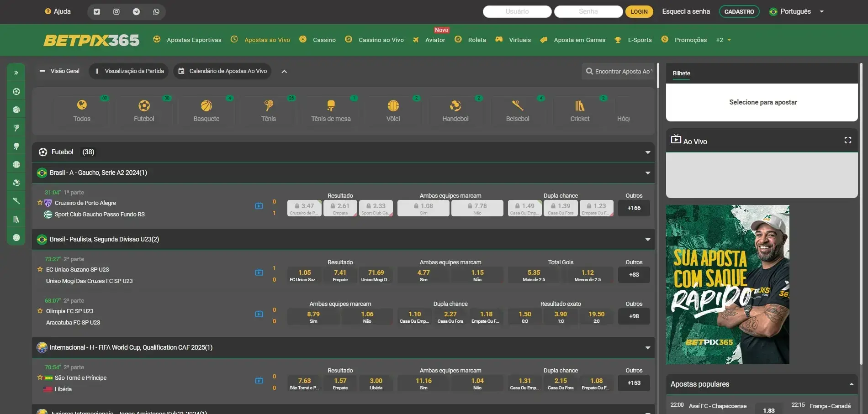Viewport: 868px width, 414px height.
Task: Open the WhatsApp contact icon
Action: click(156, 12)
